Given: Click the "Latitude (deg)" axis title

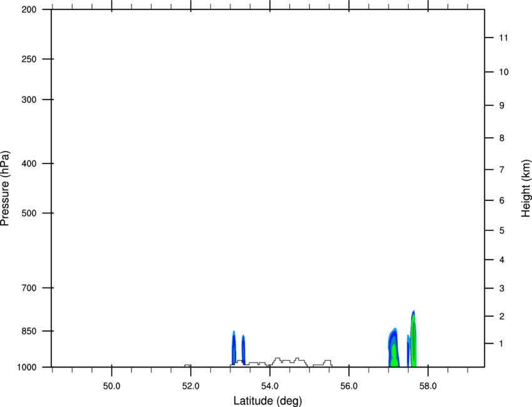Looking at the screenshot, I should coord(267,401).
